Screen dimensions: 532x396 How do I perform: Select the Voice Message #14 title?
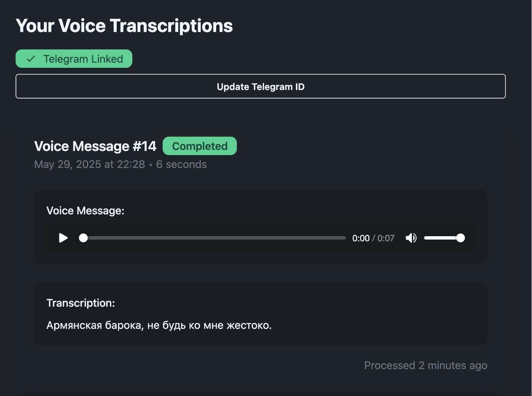click(95, 146)
